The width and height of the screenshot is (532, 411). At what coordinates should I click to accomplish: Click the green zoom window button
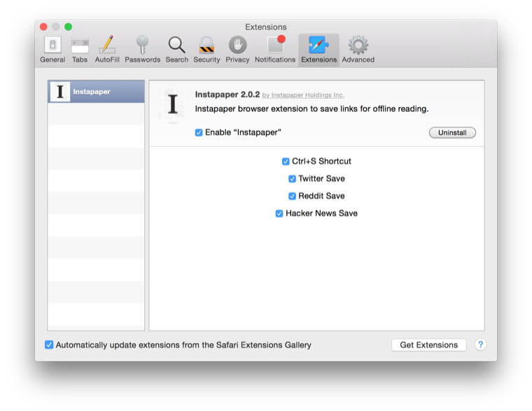68,27
